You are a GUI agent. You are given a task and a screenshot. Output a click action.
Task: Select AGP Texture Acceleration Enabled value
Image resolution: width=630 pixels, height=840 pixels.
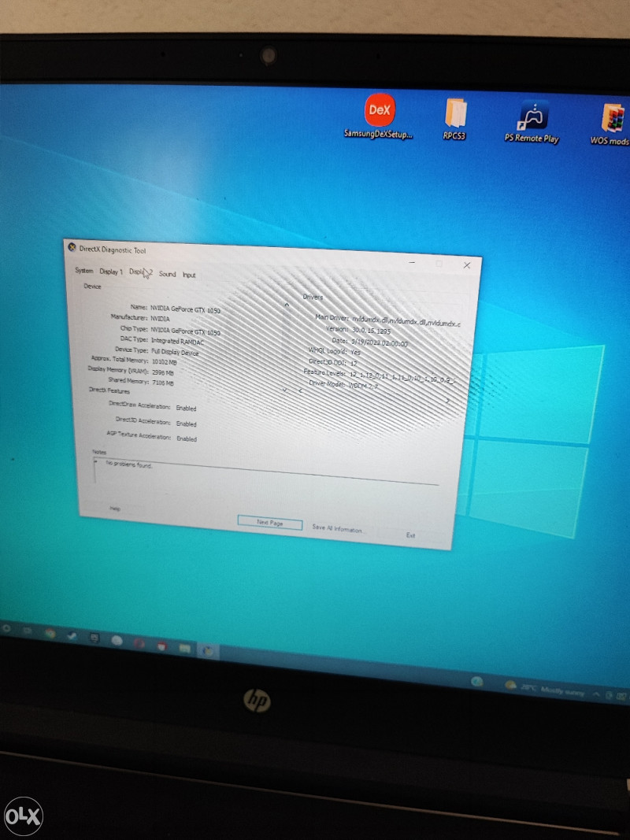coord(187,439)
